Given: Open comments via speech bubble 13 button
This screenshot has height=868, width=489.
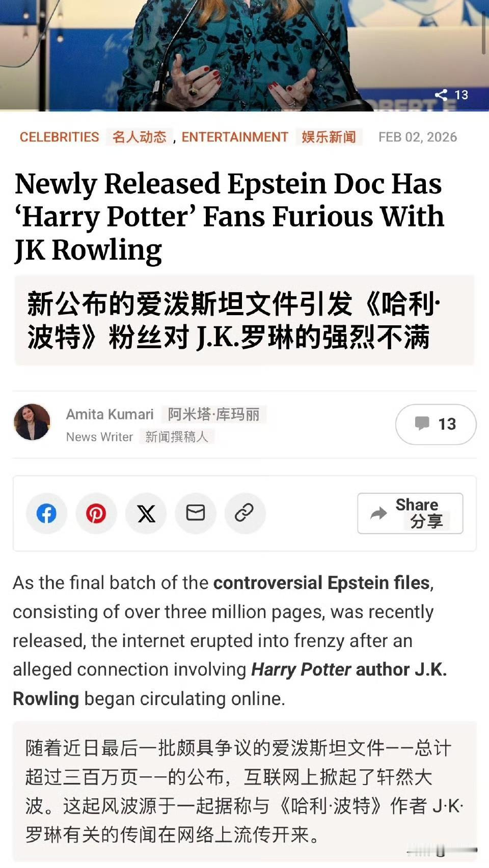Looking at the screenshot, I should [436, 424].
